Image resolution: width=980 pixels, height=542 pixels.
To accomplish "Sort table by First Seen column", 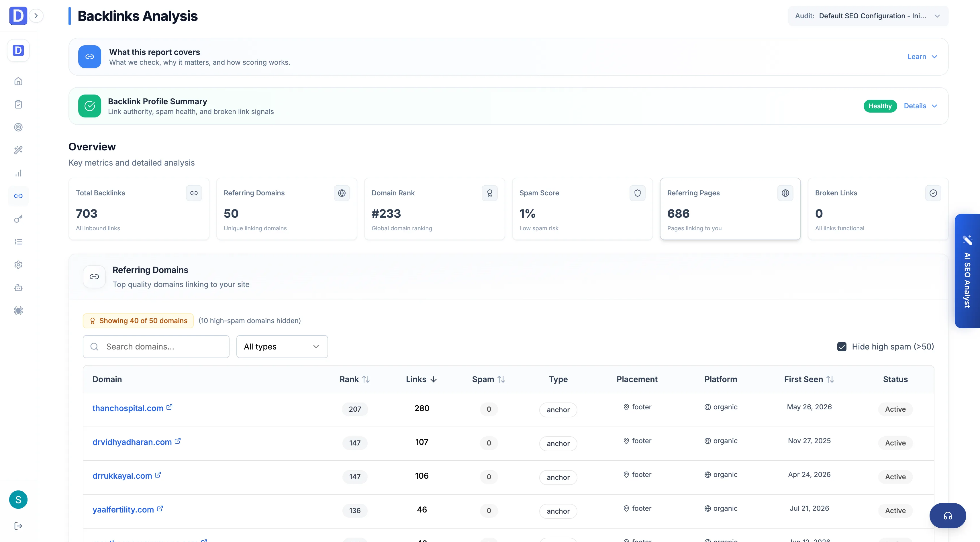I will 809,379.
